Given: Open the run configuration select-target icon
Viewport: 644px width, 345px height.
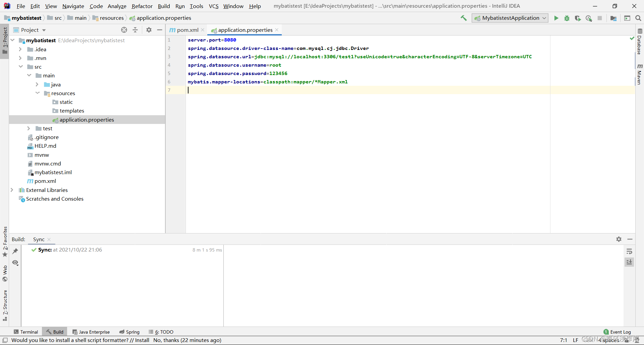Looking at the screenshot, I should [627, 18].
